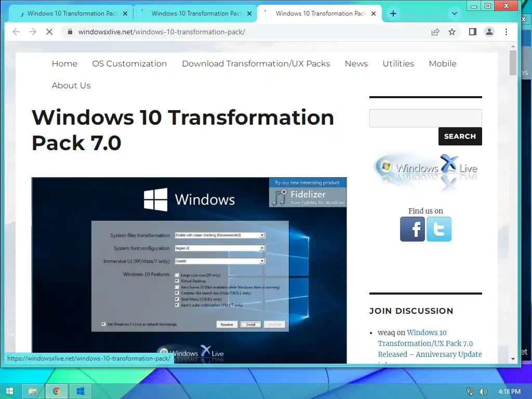Open the Facebook page icon

412,229
